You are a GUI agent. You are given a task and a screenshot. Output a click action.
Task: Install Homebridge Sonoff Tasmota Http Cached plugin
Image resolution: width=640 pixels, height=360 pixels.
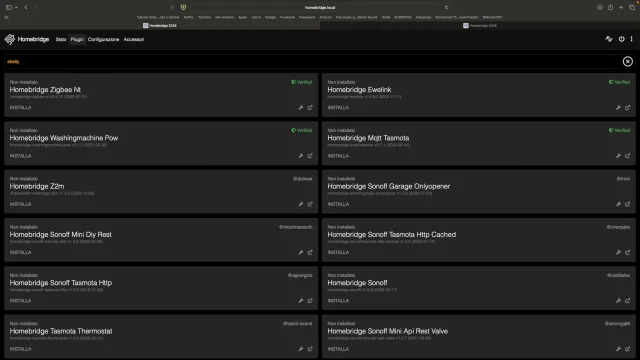338,253
